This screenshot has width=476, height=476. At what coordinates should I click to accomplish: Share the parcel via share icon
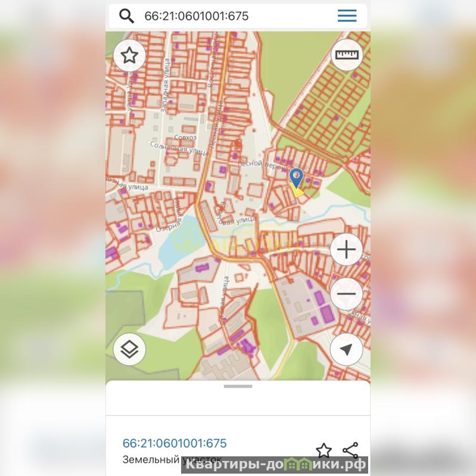coord(351,450)
